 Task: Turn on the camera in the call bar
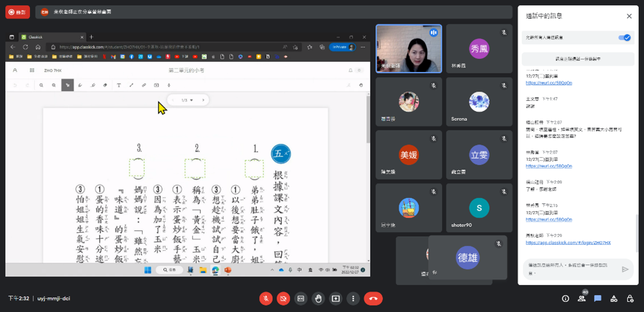click(x=284, y=298)
